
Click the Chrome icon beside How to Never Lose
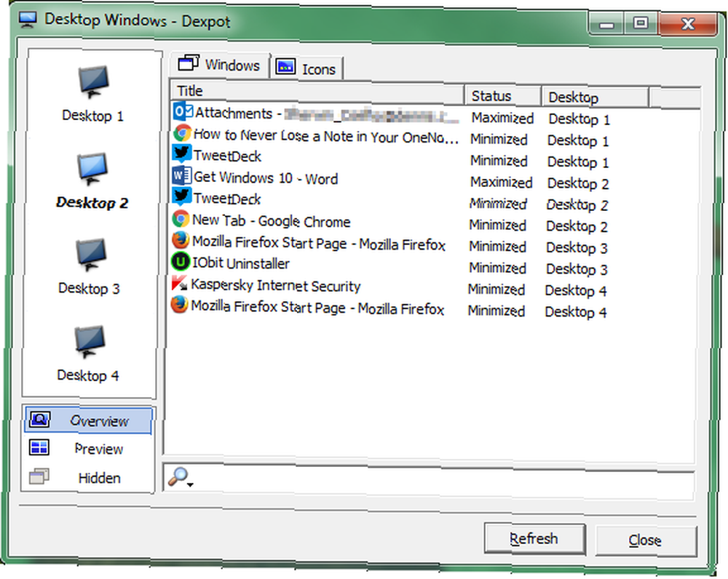(x=183, y=133)
